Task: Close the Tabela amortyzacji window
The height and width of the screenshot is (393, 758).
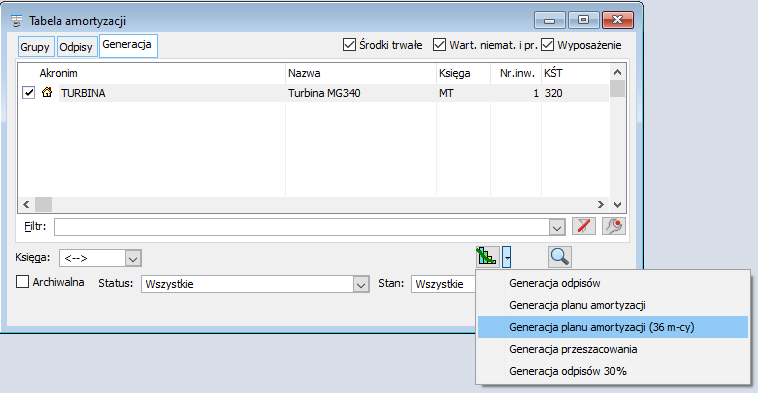Action: 617,20
